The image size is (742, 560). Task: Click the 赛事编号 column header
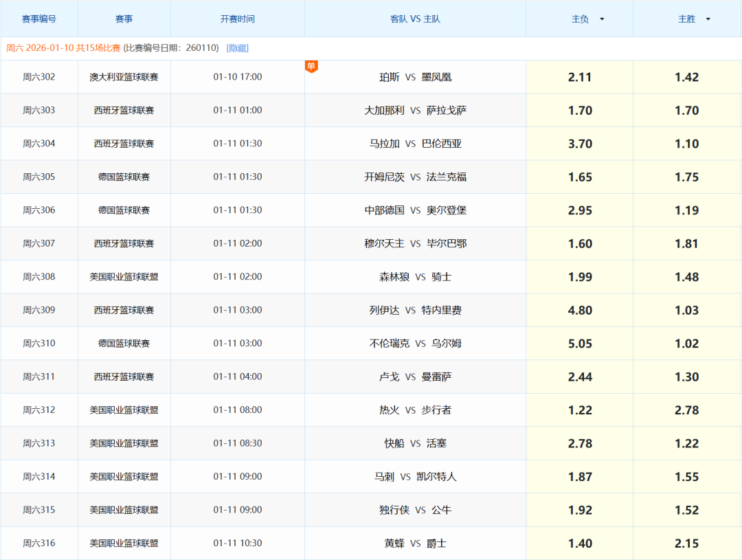[39, 19]
